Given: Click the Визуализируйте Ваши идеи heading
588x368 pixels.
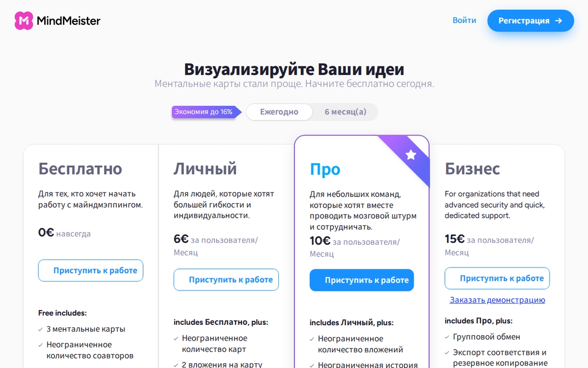Looking at the screenshot, I should click(294, 69).
